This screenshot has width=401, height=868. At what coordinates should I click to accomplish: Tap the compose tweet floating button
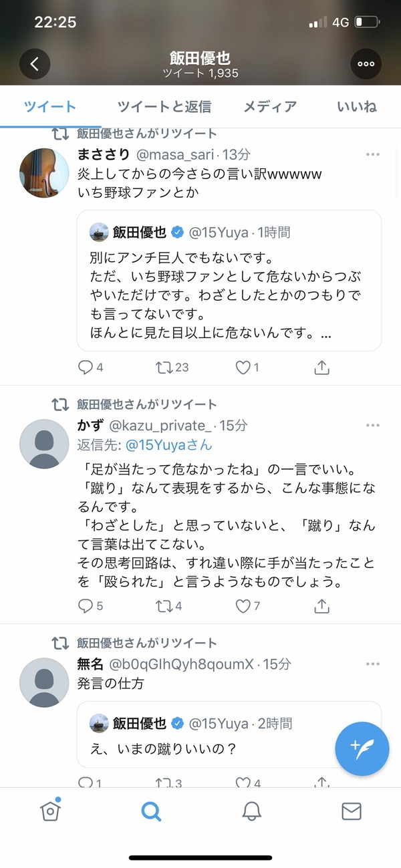pyautogui.click(x=362, y=747)
